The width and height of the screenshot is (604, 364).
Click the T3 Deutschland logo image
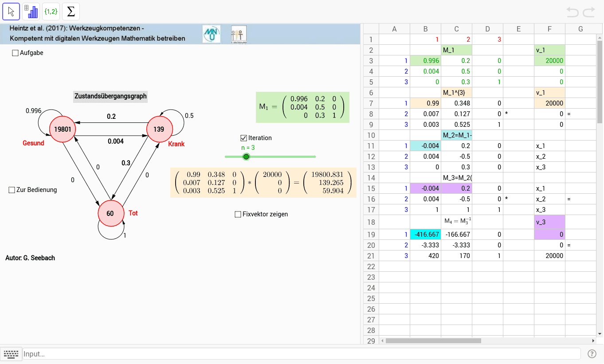coord(239,34)
